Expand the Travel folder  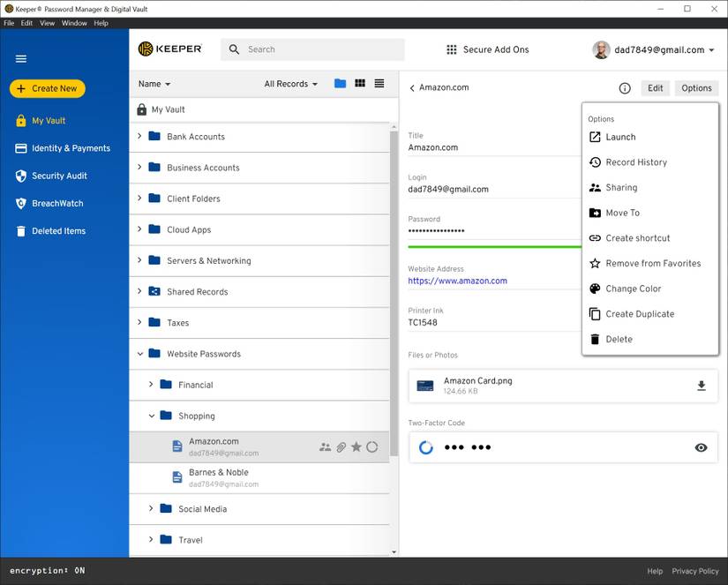click(x=151, y=539)
